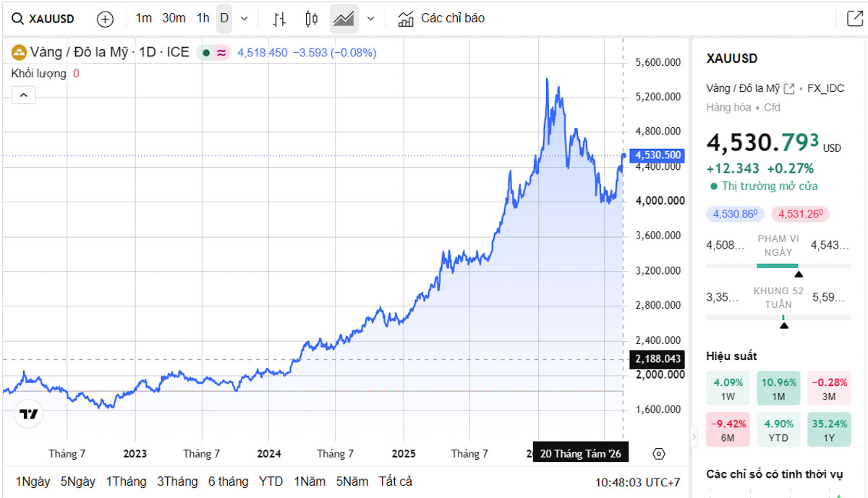Set range to 1Năm

coord(310,481)
